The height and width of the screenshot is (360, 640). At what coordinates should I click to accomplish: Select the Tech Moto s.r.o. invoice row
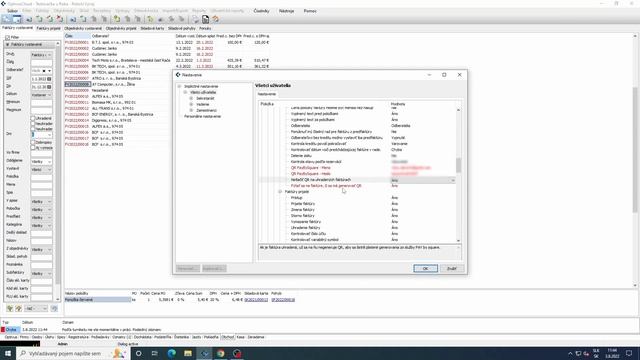click(x=167, y=60)
